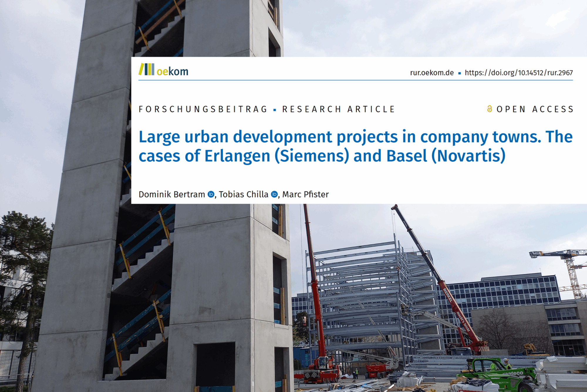Click the FORSCHUNGSBEITRAG label
This screenshot has height=392, width=587.
tap(203, 109)
